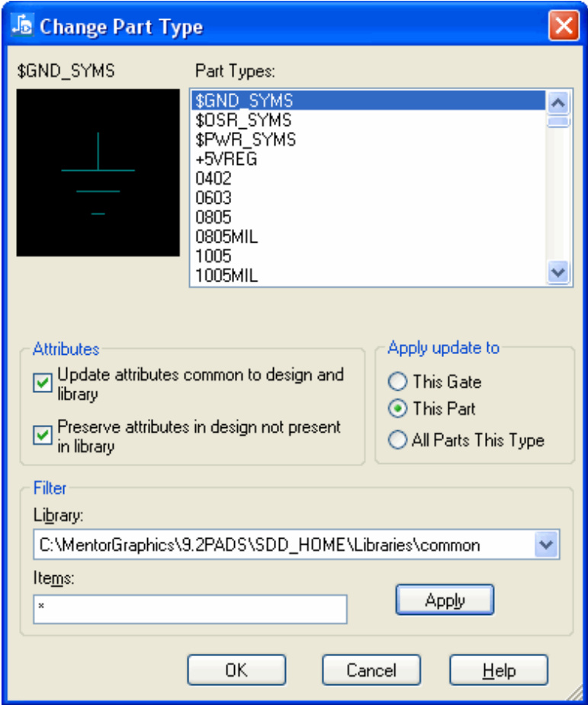
Task: Pick +5VREG from the Part Types list
Action: click(227, 159)
